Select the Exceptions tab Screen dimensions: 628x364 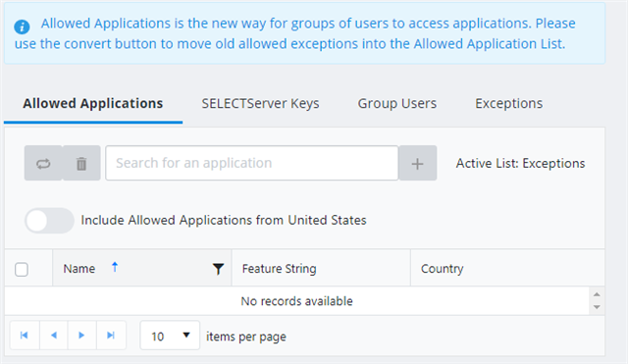(508, 104)
